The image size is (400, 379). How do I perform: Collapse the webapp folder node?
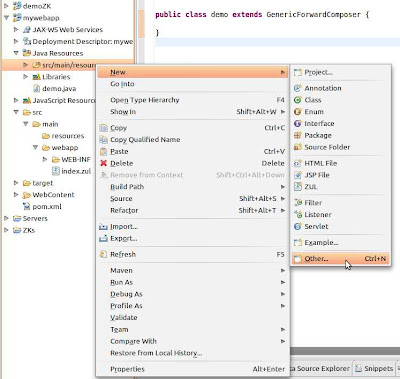click(35, 147)
